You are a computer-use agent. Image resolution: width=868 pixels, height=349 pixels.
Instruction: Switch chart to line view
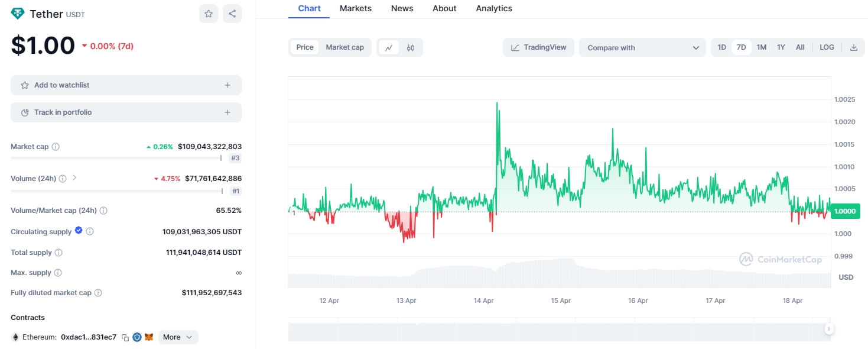pyautogui.click(x=389, y=47)
